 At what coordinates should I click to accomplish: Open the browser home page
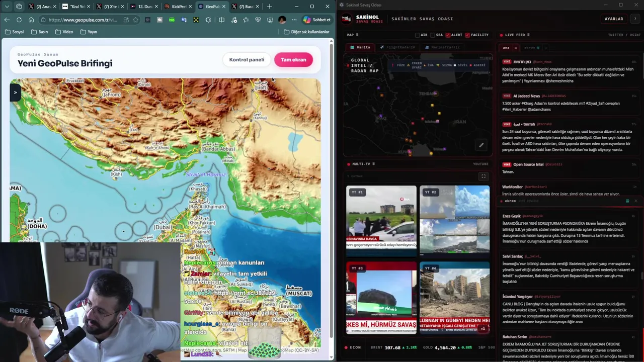(31, 20)
